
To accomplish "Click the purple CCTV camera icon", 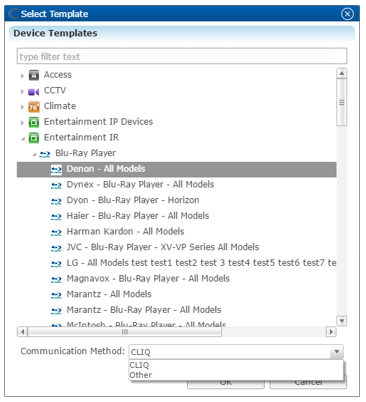I will (34, 91).
